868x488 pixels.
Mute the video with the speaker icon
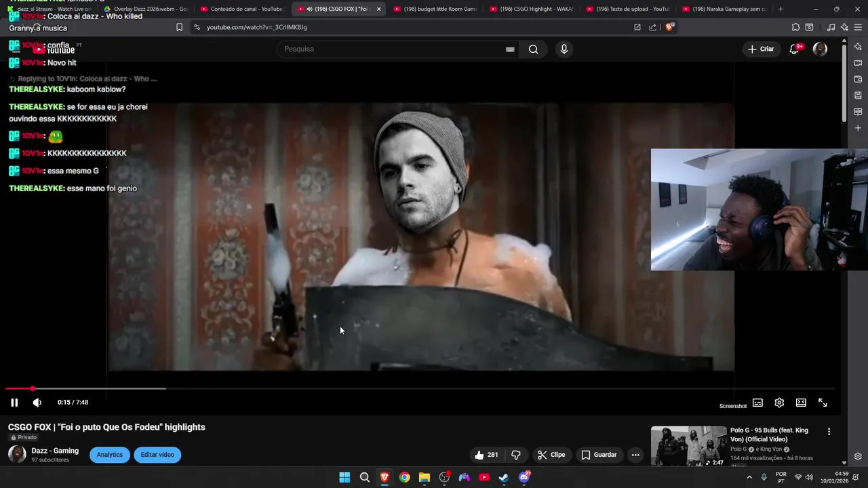37,403
